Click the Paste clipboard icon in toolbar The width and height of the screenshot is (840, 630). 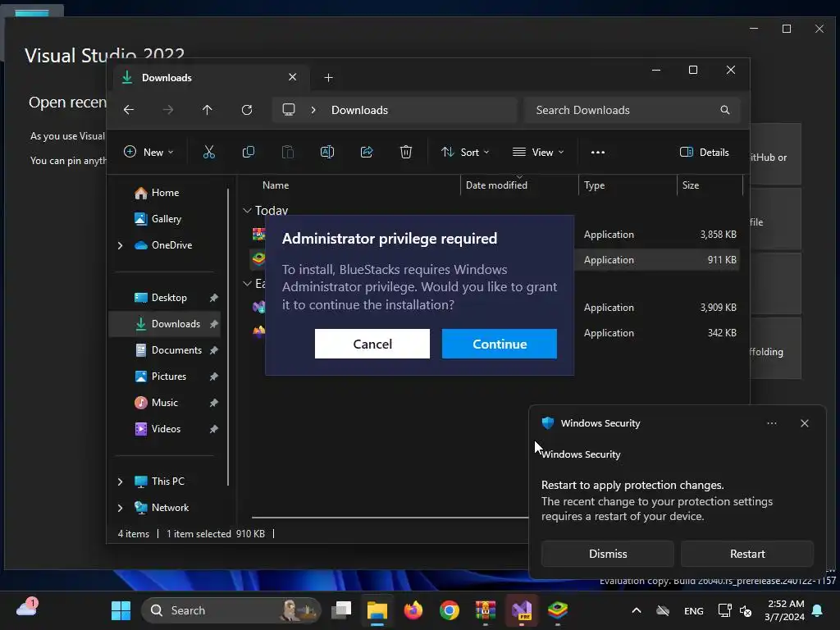tap(288, 152)
